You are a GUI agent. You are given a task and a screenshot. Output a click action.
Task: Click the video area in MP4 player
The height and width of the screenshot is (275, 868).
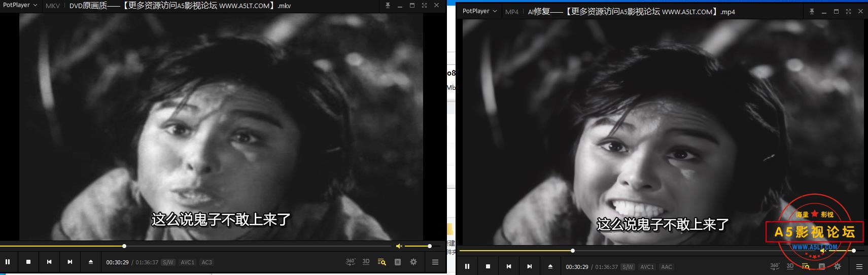[663, 132]
